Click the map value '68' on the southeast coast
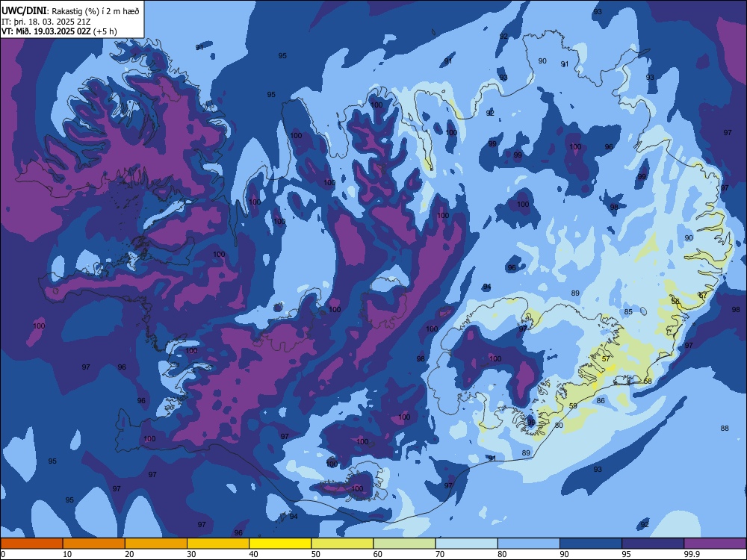 coord(648,381)
